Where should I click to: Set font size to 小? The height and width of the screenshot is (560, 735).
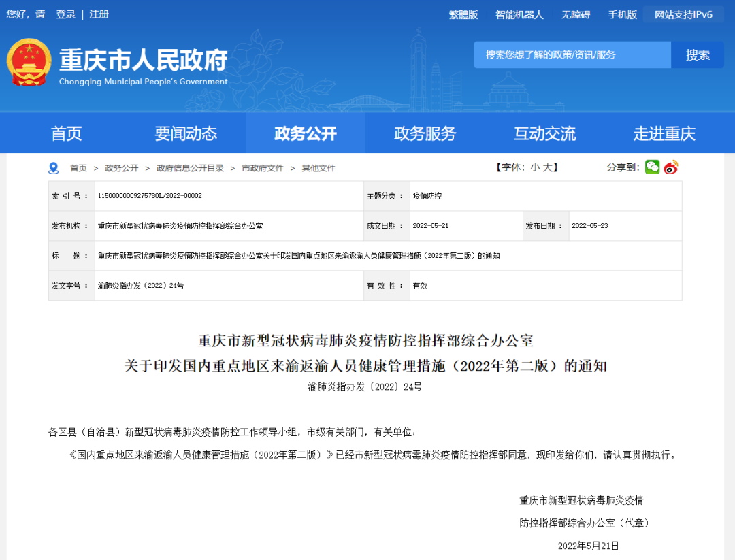pos(535,168)
